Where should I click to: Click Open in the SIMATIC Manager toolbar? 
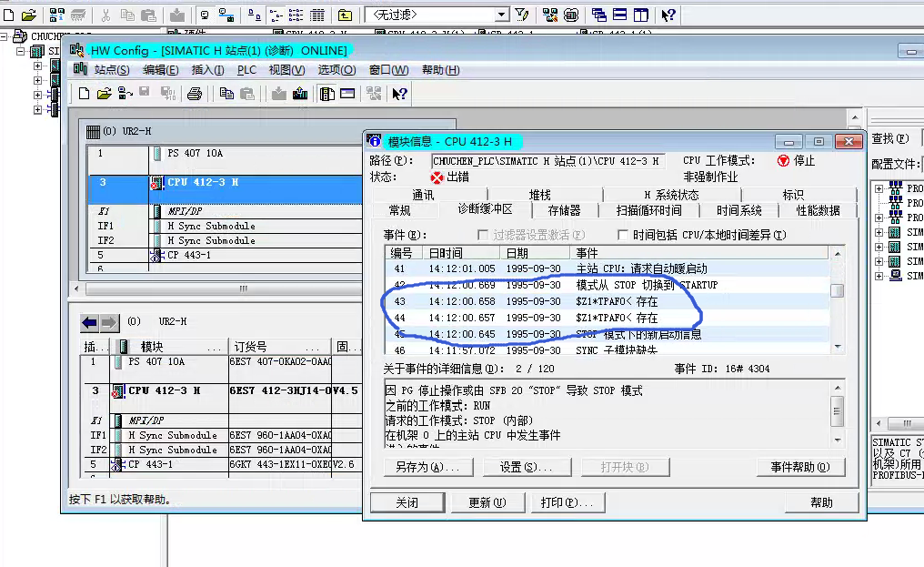pyautogui.click(x=28, y=15)
